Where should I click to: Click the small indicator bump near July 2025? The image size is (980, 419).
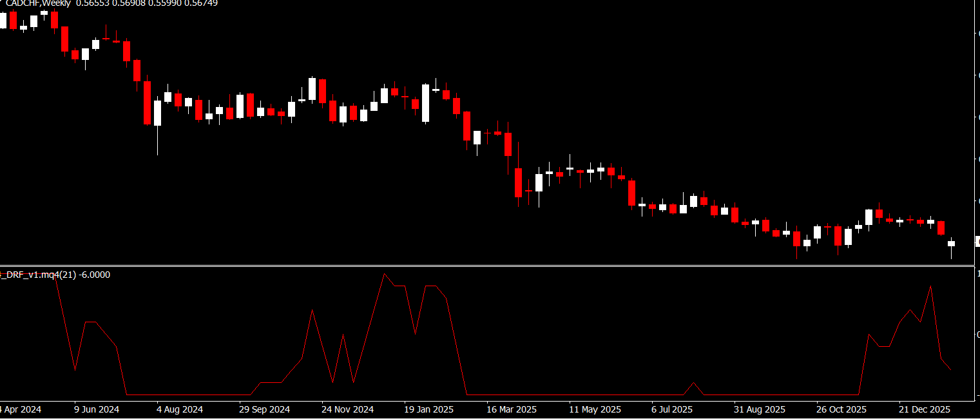tap(693, 383)
